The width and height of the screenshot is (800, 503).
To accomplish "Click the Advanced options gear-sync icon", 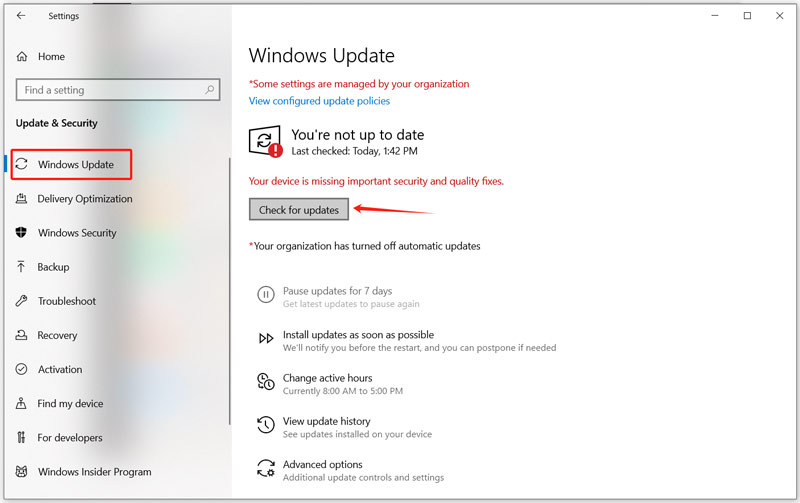I will (x=266, y=468).
